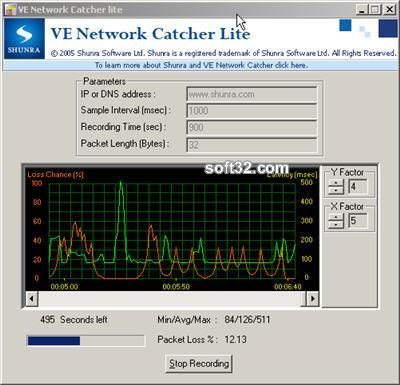Screen dimensions: 400x385
Task: Click the 'VE Network Catcher Lite' banner title
Action: tap(150, 34)
